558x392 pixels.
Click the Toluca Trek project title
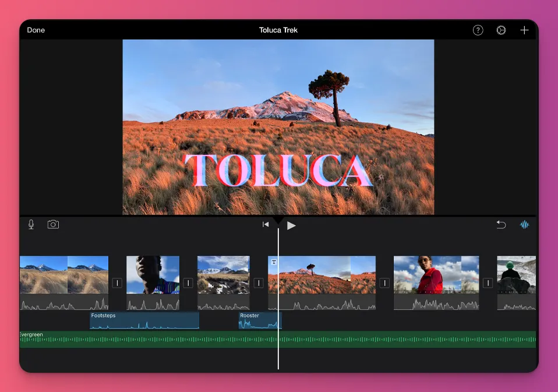279,30
